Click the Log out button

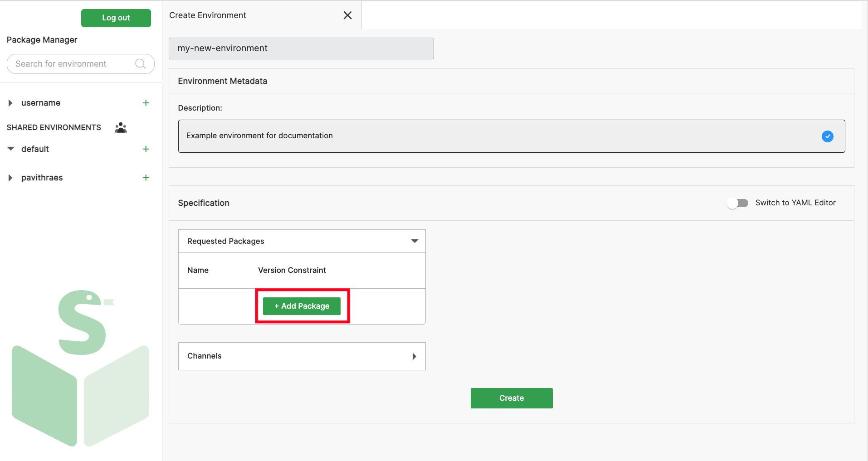coord(116,18)
